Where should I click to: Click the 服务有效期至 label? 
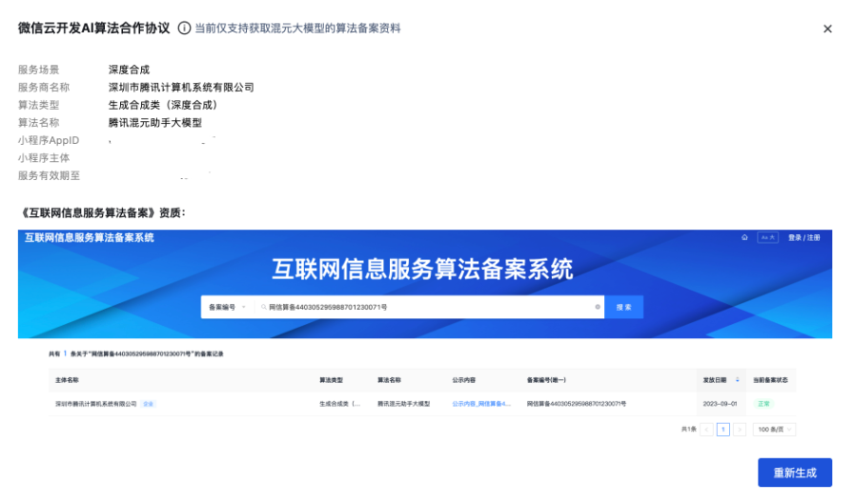point(49,175)
